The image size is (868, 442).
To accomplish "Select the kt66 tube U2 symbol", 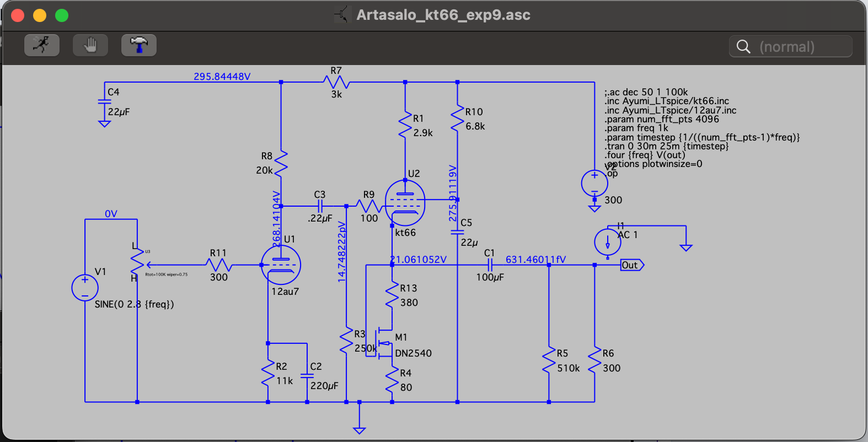I will (x=405, y=202).
